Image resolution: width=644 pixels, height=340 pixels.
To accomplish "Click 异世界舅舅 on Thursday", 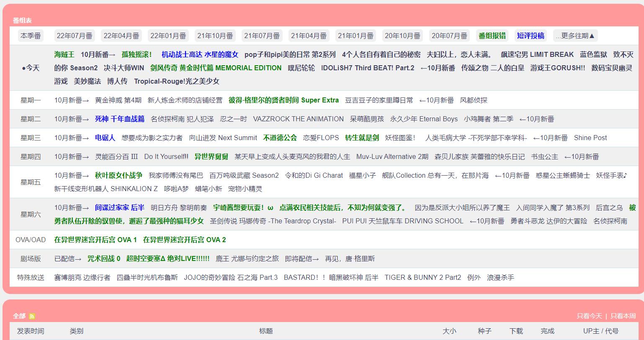I will (211, 156).
